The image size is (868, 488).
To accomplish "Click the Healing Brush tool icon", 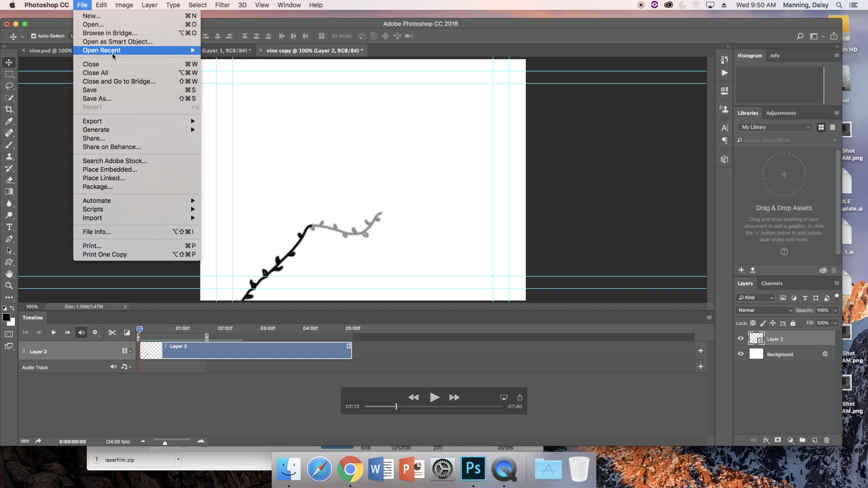I will pos(9,133).
